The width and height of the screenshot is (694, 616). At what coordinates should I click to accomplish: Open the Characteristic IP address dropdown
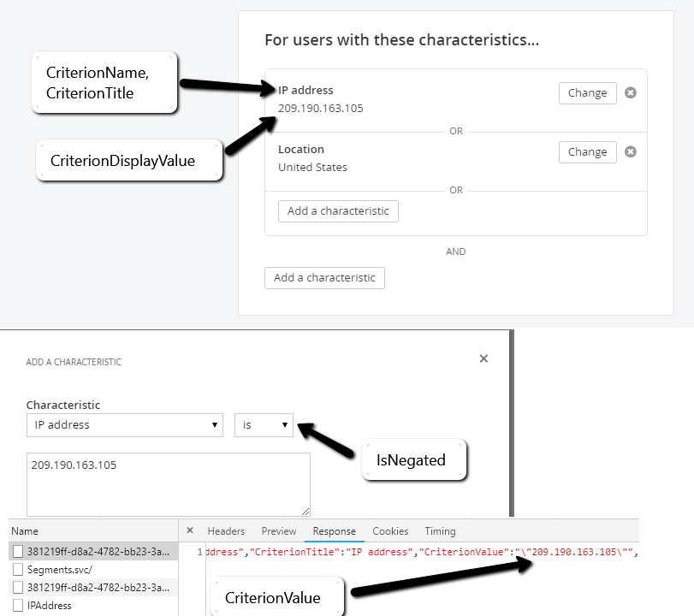(125, 424)
